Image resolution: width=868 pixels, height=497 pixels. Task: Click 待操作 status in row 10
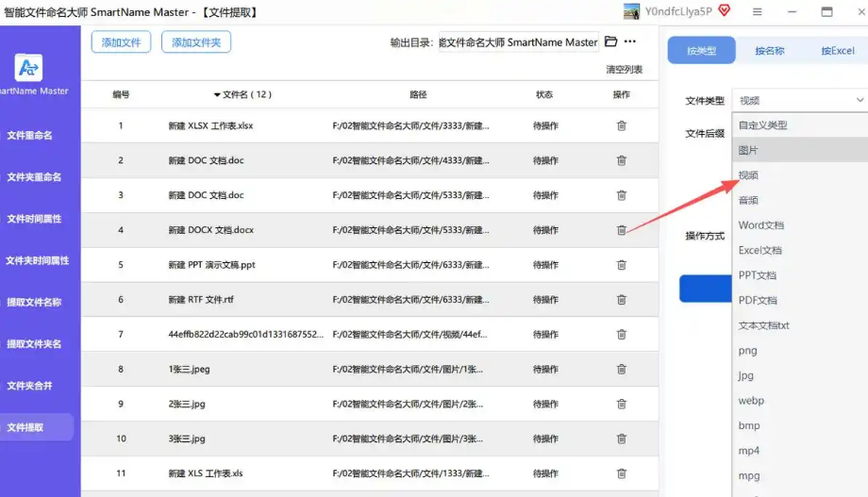pos(545,439)
